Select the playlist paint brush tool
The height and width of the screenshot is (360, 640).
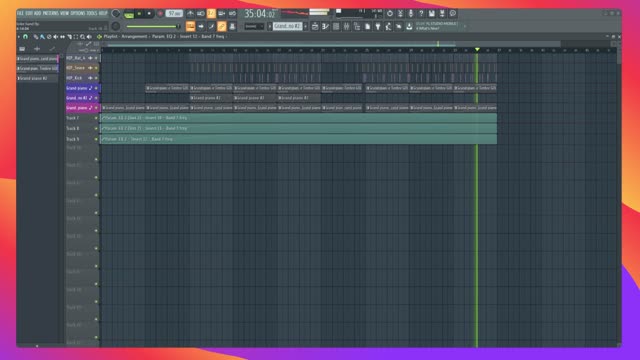pyautogui.click(x=42, y=37)
